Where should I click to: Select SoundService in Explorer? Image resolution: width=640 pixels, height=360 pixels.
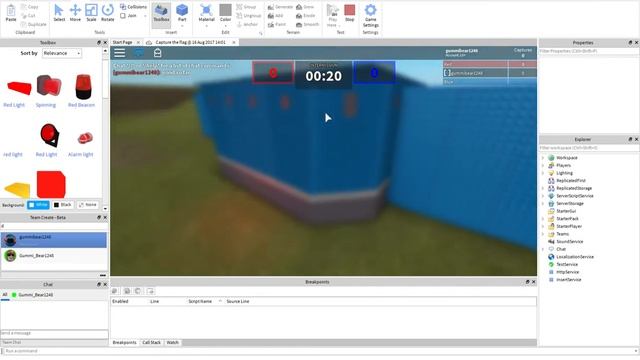coord(570,242)
